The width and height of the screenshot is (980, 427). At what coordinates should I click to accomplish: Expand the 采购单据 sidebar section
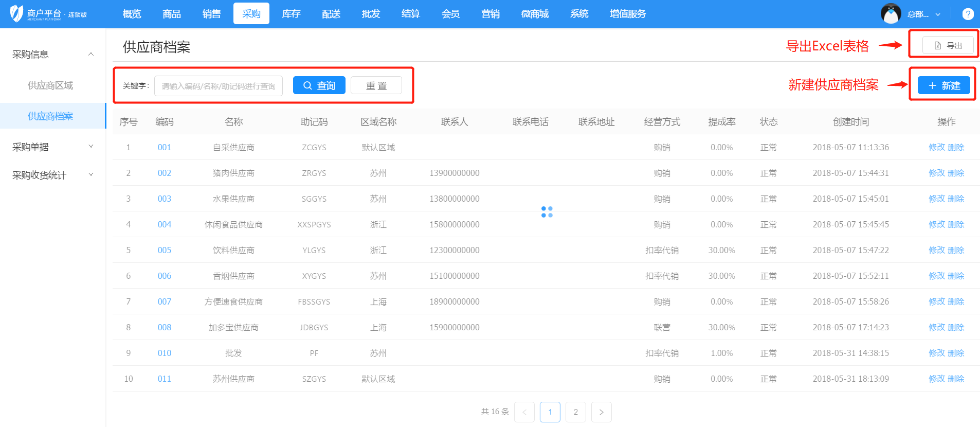tap(91, 147)
